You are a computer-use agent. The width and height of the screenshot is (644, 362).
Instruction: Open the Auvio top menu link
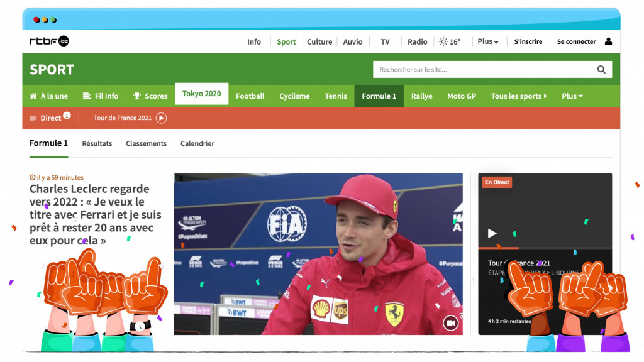click(x=353, y=42)
